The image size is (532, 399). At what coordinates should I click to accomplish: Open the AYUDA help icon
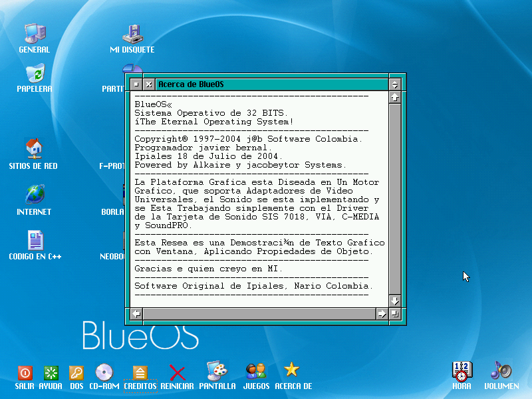click(51, 373)
